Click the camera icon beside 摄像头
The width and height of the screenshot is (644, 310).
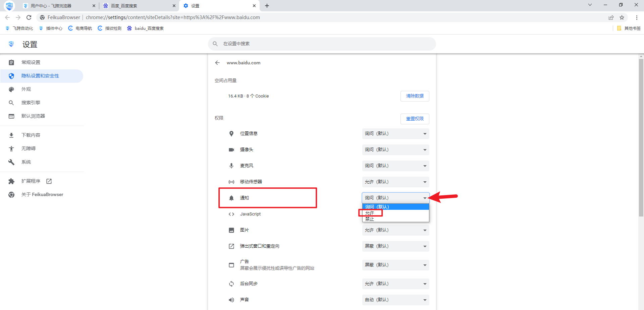[231, 150]
